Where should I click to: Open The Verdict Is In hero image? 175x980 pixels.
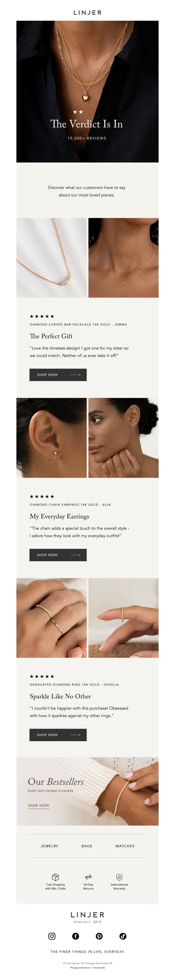(87, 92)
